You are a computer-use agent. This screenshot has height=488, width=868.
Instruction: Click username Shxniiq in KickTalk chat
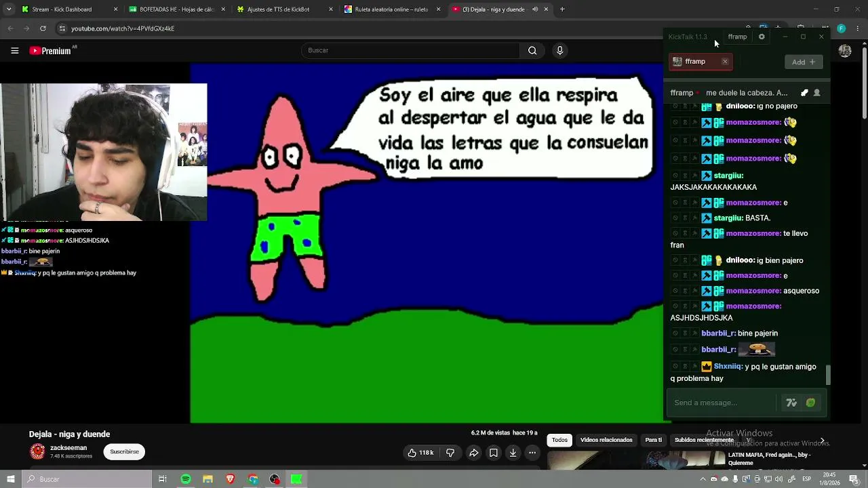click(728, 367)
